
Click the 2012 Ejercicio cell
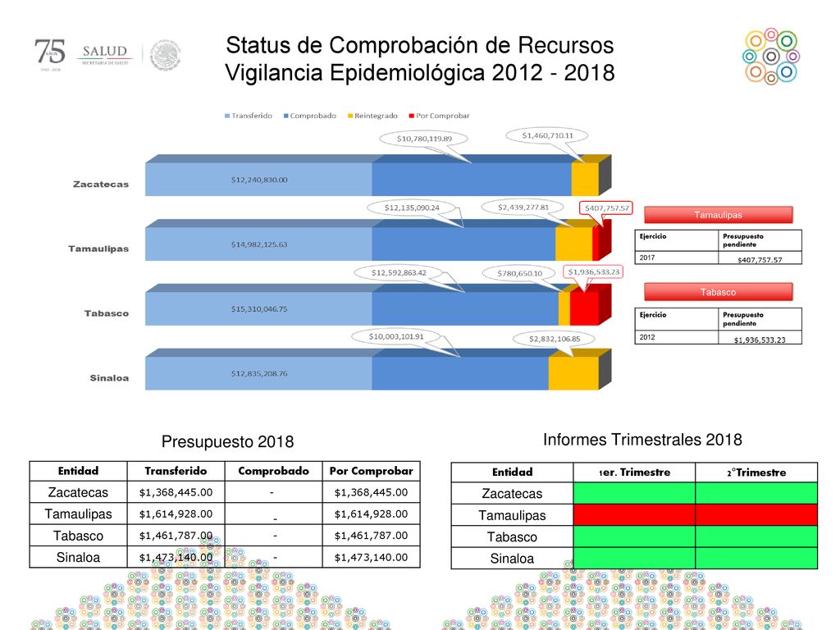click(x=677, y=337)
